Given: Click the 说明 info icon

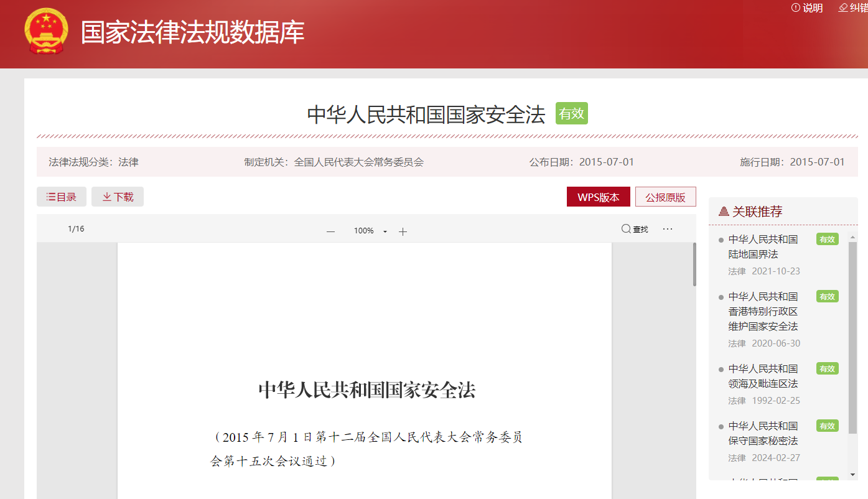Looking at the screenshot, I should tap(795, 7).
